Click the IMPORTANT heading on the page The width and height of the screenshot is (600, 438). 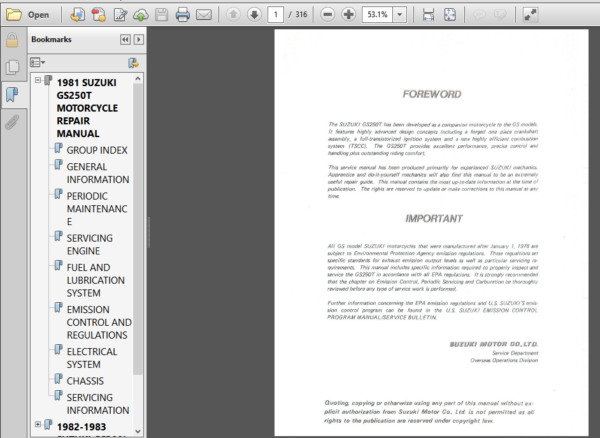pyautogui.click(x=434, y=218)
